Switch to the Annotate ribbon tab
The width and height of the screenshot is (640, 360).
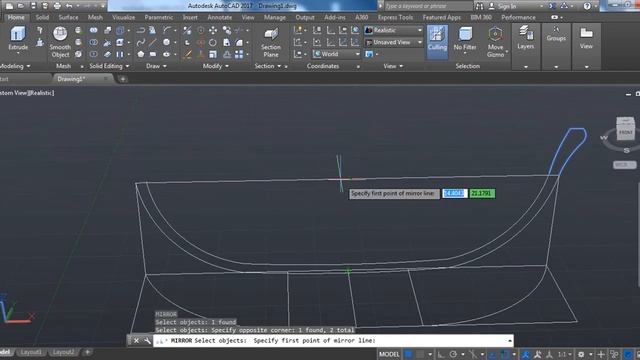click(x=219, y=18)
